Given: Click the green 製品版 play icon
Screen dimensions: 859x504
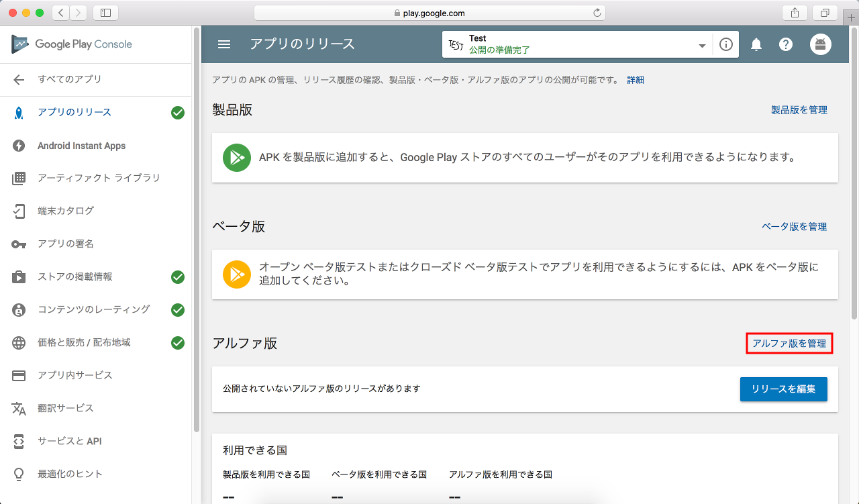Looking at the screenshot, I should tap(237, 158).
